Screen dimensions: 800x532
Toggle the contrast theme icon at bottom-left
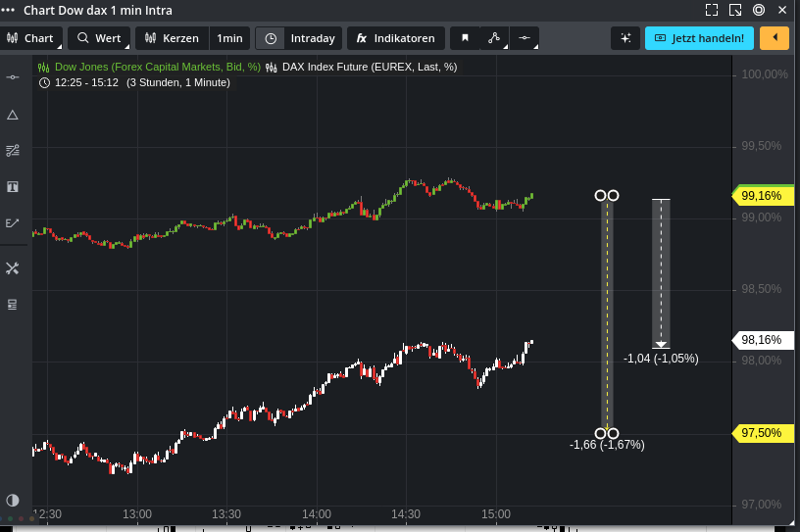tap(13, 500)
